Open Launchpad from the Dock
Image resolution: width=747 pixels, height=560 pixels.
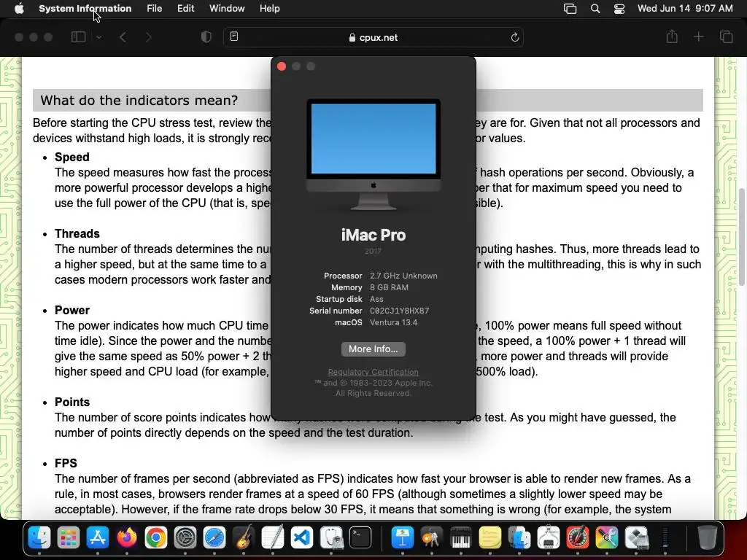point(69,538)
